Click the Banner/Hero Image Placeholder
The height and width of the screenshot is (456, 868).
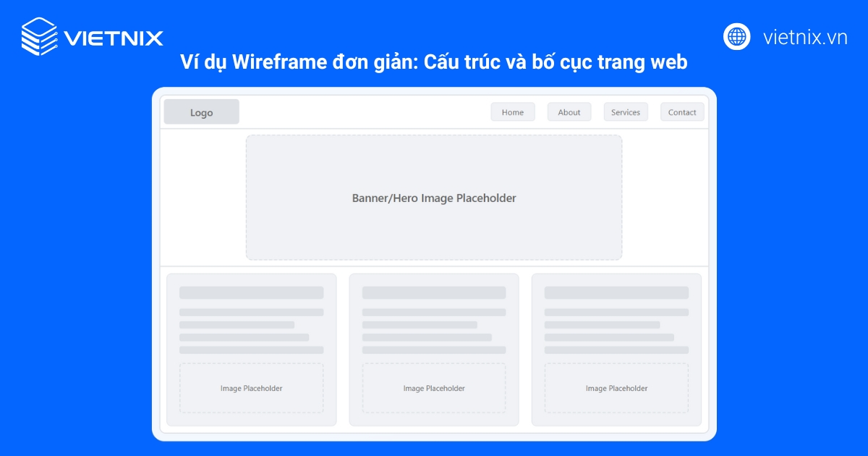[434, 197]
